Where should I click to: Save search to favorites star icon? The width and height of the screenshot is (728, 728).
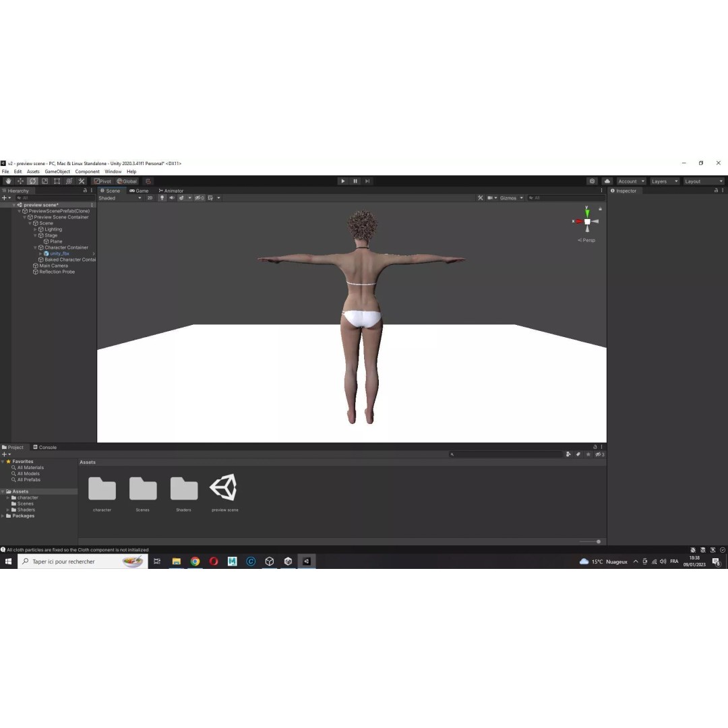coord(588,454)
